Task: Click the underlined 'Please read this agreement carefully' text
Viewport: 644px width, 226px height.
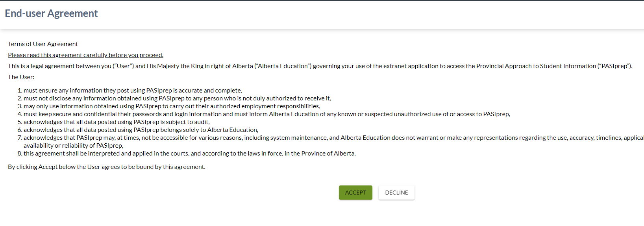Action: [85, 55]
